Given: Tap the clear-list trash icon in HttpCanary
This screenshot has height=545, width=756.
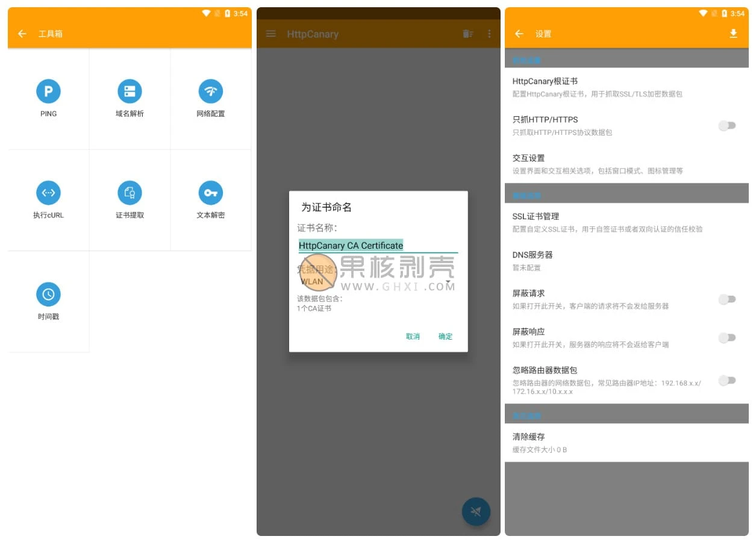Looking at the screenshot, I should (468, 34).
